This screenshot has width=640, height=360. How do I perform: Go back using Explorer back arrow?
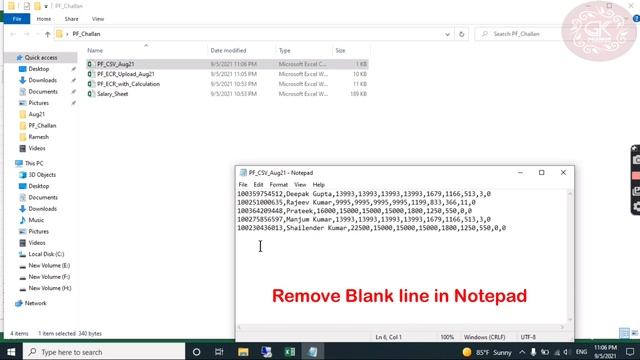click(13, 34)
